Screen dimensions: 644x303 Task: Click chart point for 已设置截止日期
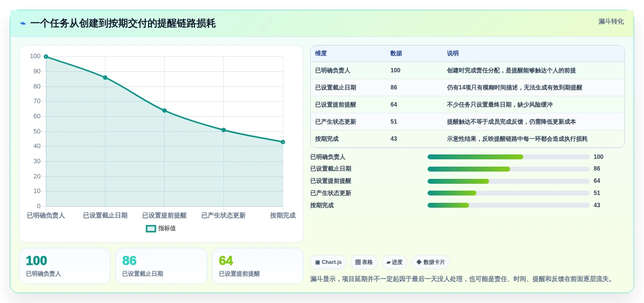click(x=105, y=78)
